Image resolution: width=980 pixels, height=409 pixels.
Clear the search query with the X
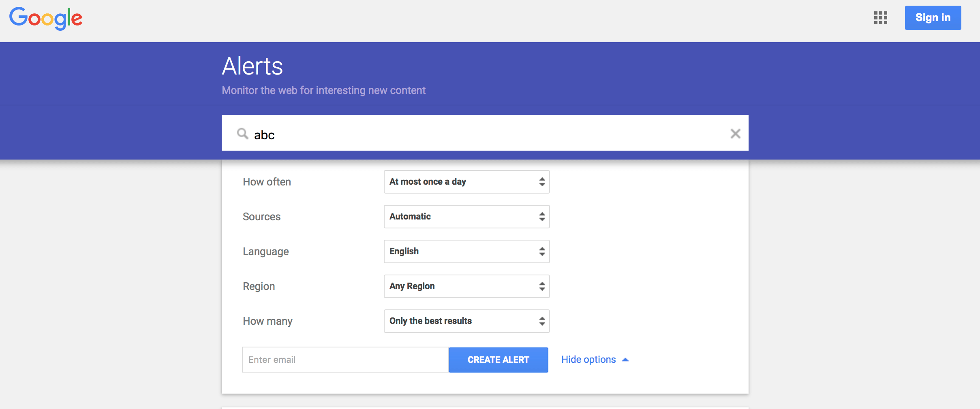click(x=735, y=134)
